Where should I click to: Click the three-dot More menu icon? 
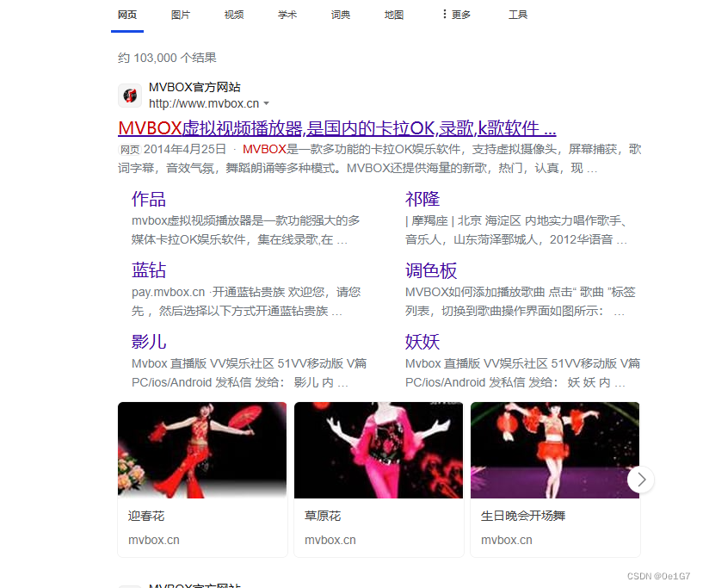pyautogui.click(x=444, y=15)
